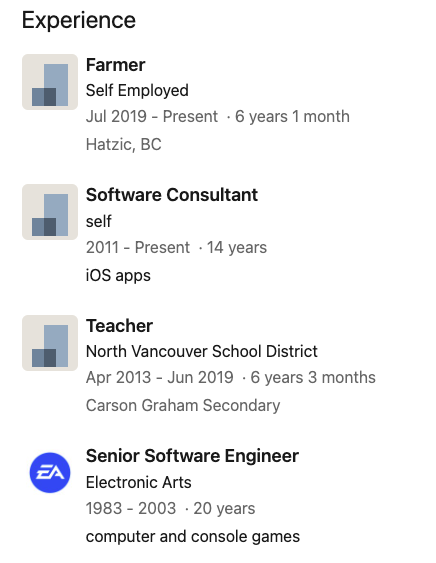Click the 1983 - 2003 date range
436x563 pixels.
131,508
